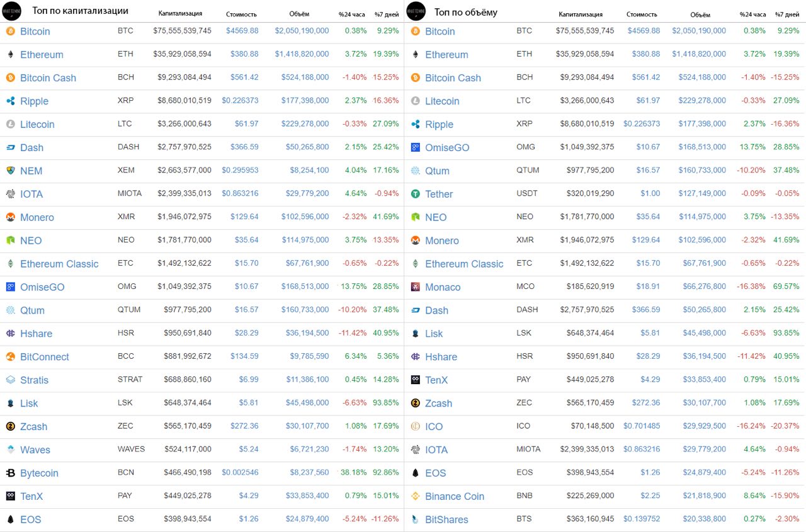
Task: Click BitConnect price '$134.59'
Action: point(244,356)
